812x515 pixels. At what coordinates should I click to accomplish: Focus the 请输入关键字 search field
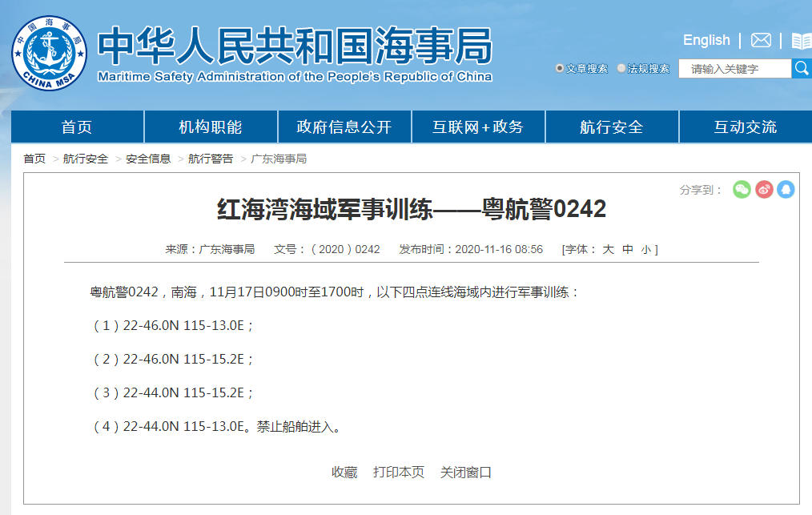click(735, 68)
